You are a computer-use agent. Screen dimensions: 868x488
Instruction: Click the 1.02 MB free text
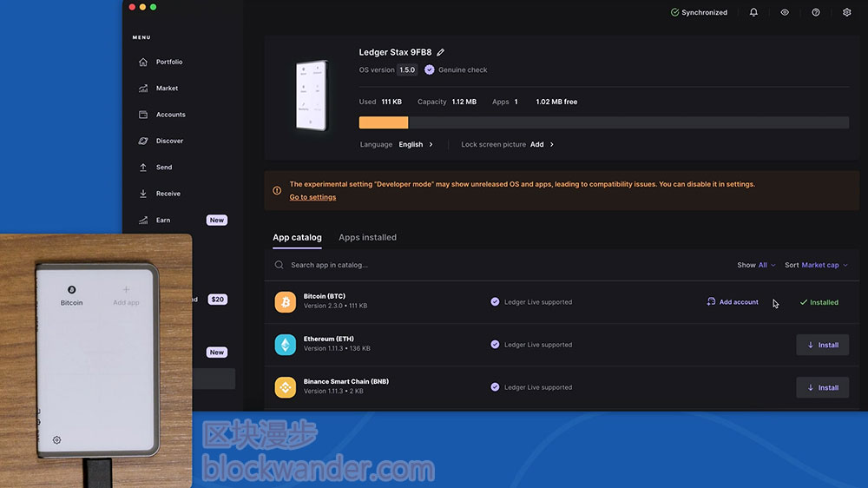pos(556,102)
